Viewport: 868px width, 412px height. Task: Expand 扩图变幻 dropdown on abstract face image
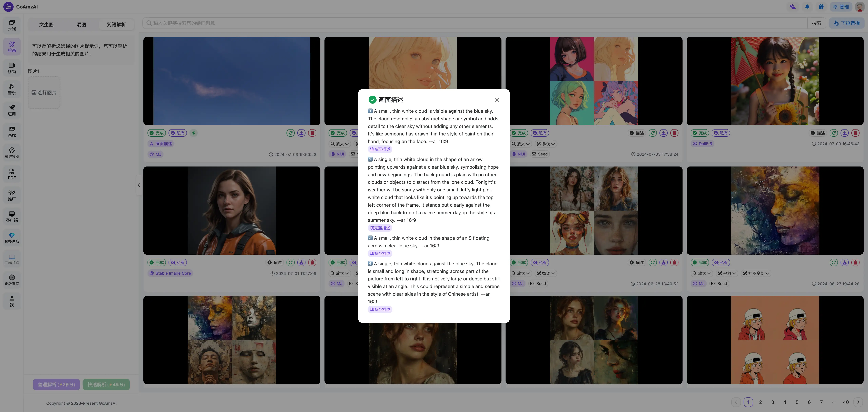[756, 273]
